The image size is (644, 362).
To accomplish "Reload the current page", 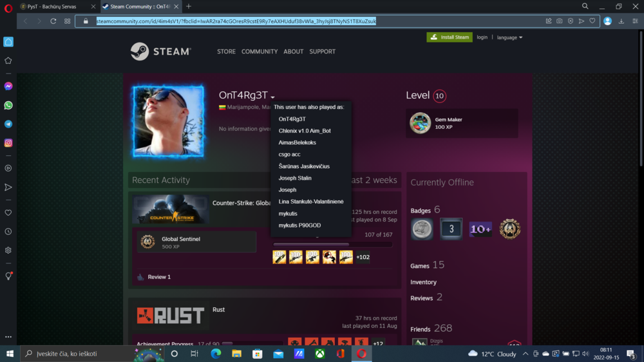I will coord(53,21).
